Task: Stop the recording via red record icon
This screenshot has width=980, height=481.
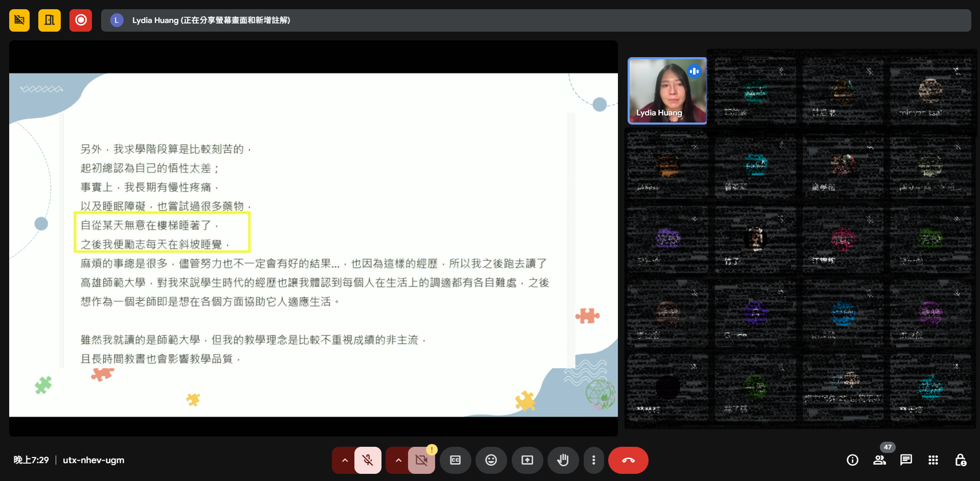Action: (x=81, y=20)
